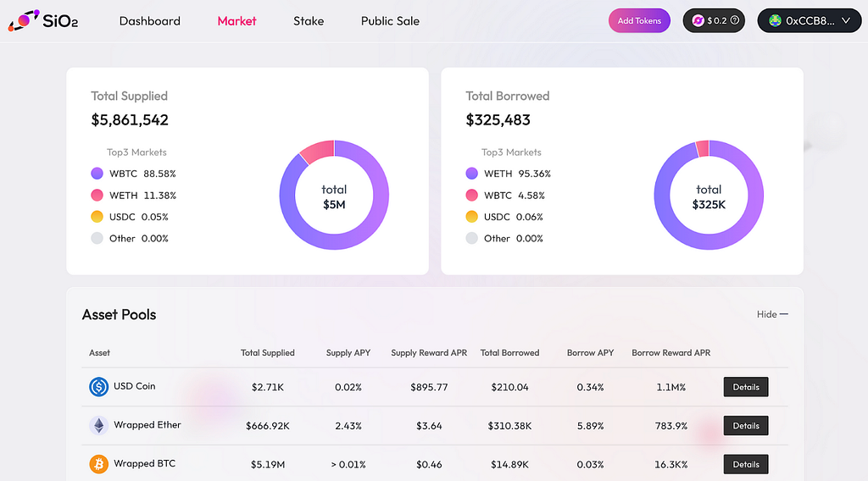Click WETH 95.36% in Total Borrowed
Image resolution: width=868 pixels, height=481 pixels.
point(517,174)
